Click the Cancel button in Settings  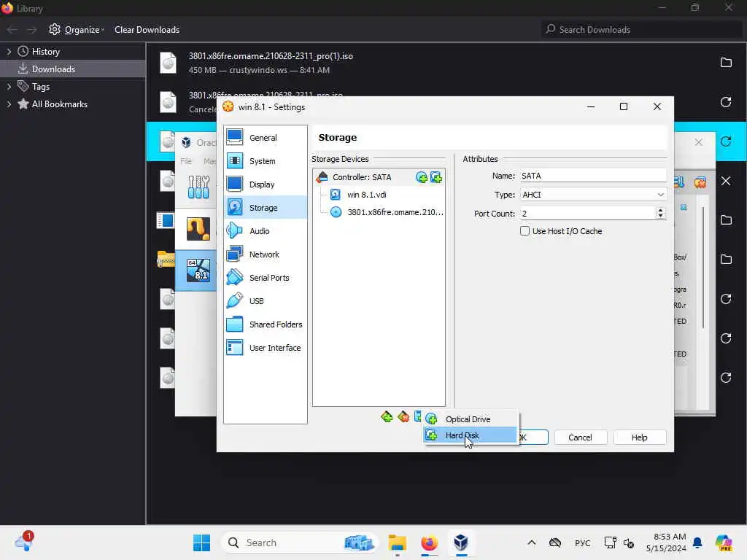click(580, 437)
